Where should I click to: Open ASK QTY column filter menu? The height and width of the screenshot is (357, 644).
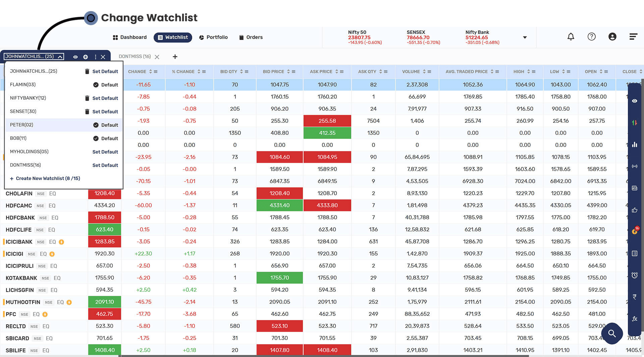coord(386,71)
